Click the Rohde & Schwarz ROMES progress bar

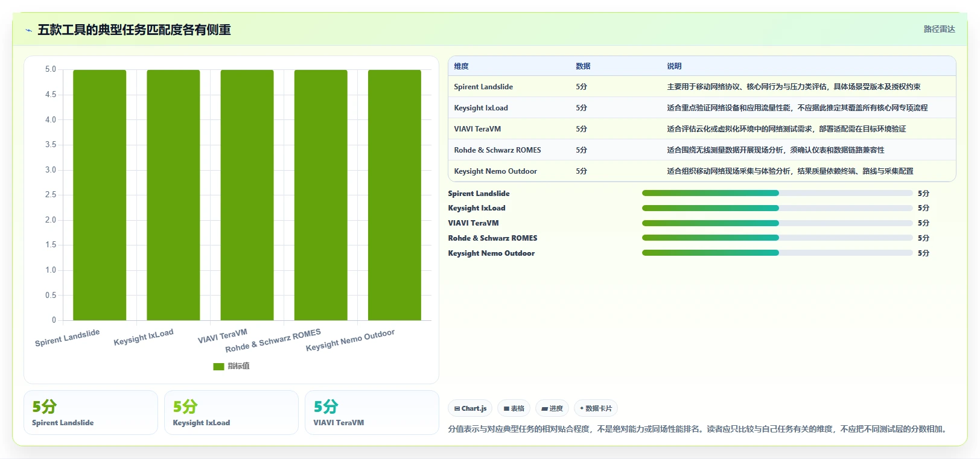tap(777, 238)
